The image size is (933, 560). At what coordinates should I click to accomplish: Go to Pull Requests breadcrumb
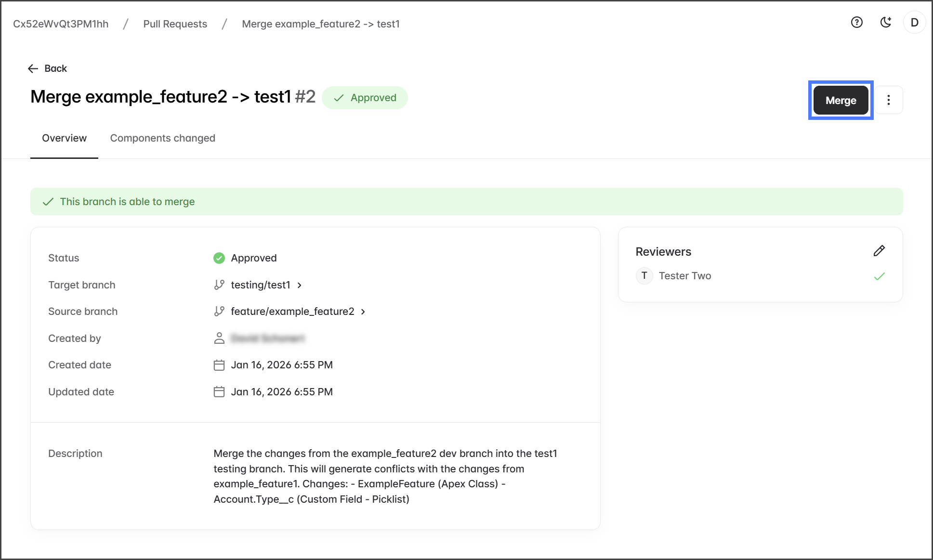click(x=175, y=24)
